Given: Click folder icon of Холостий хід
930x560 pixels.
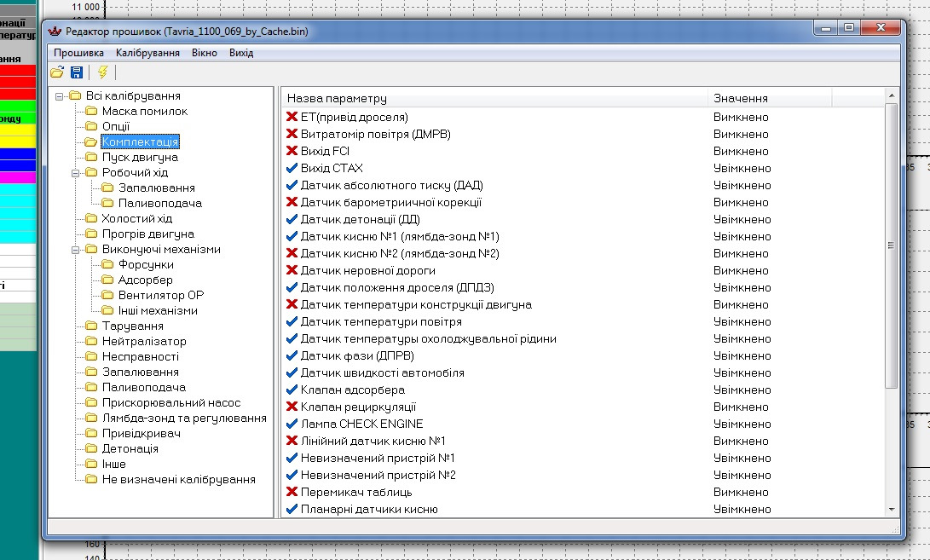Looking at the screenshot, I should tap(90, 218).
